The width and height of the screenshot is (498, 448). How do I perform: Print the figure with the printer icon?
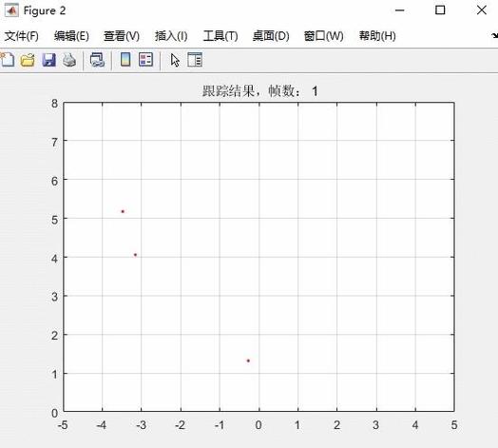pyautogui.click(x=69, y=60)
